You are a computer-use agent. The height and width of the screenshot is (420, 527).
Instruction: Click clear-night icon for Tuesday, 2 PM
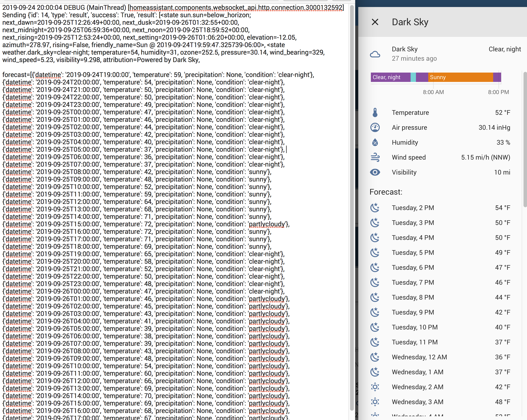point(375,208)
